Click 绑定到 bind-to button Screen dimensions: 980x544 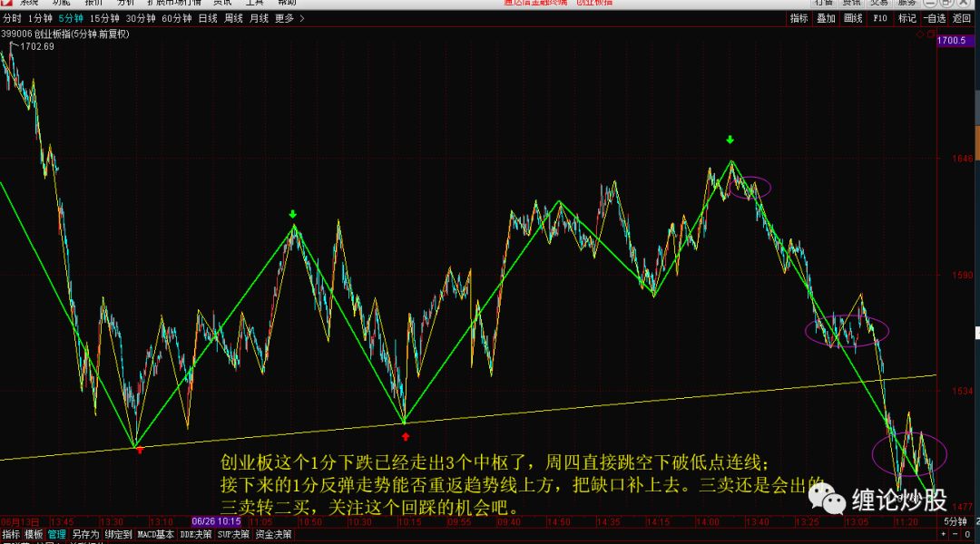(118, 535)
